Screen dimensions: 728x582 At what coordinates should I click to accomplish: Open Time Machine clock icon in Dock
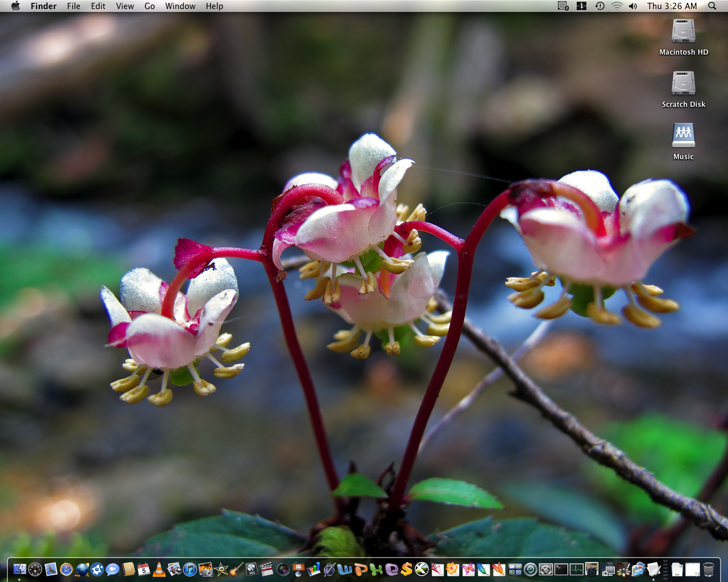click(530, 569)
